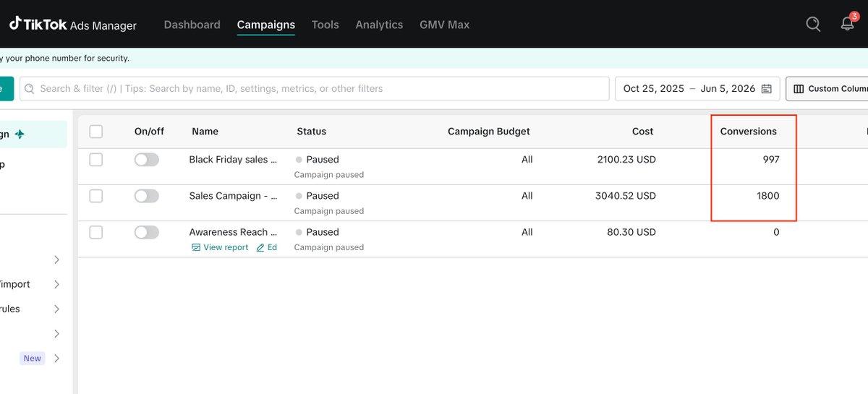Open the Awareness Reach campaign name

tap(233, 232)
